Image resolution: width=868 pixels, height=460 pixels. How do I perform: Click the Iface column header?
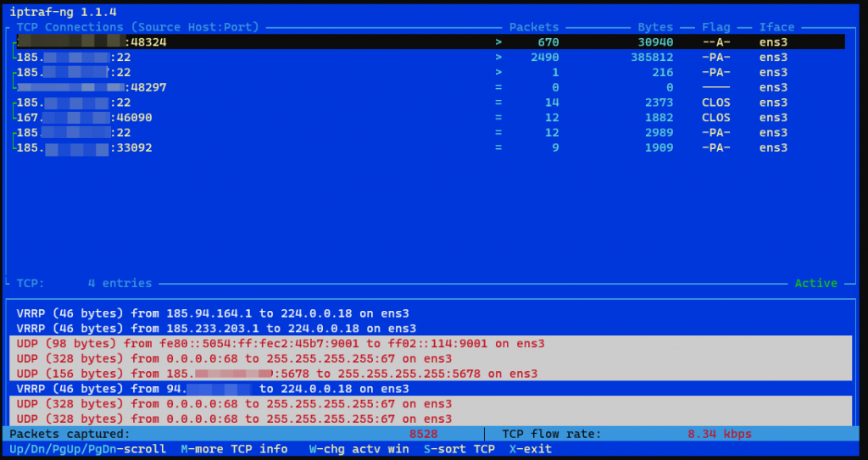[776, 27]
